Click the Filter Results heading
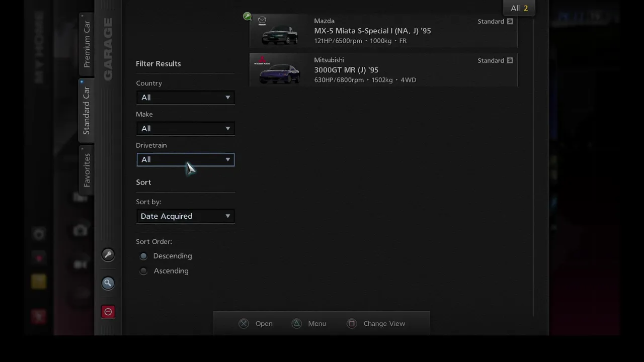Screen dimensions: 644x362 click(x=158, y=64)
